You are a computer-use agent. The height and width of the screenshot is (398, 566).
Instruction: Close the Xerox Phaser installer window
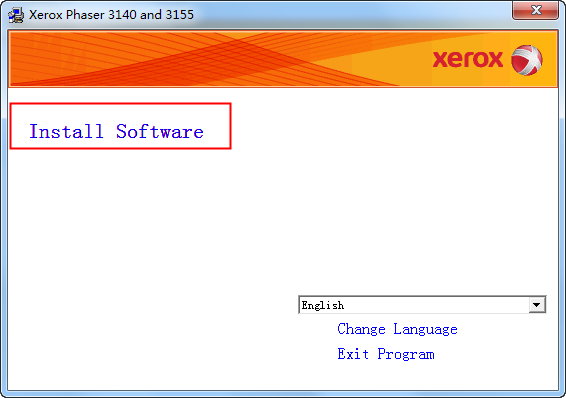tap(536, 10)
